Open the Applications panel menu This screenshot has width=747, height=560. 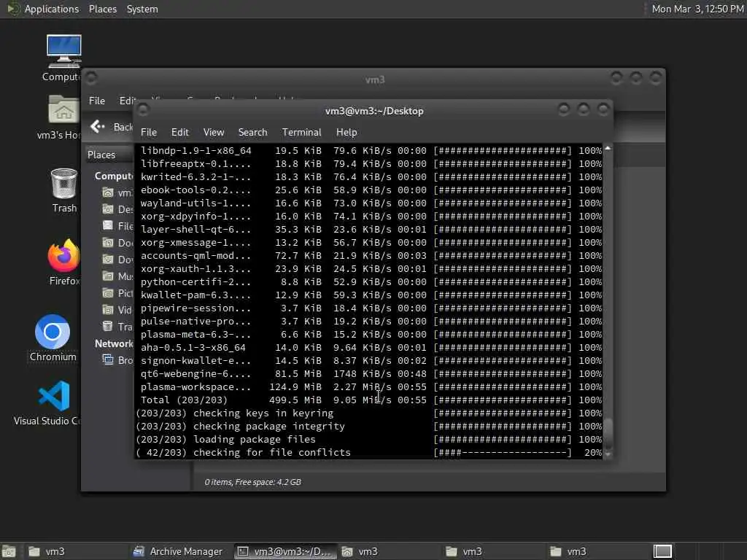(x=52, y=9)
